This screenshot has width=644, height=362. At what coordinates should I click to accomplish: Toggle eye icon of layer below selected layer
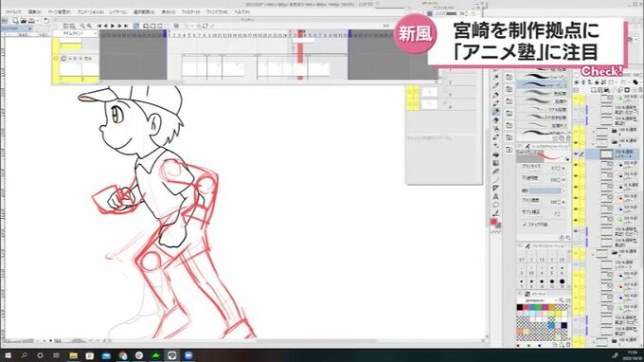[x=576, y=165]
